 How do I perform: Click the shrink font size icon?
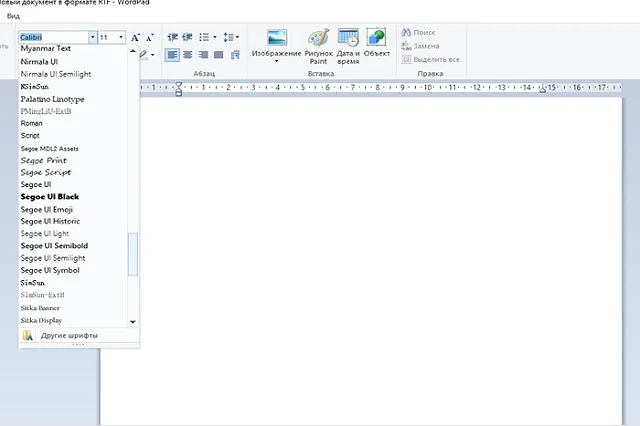tap(149, 37)
